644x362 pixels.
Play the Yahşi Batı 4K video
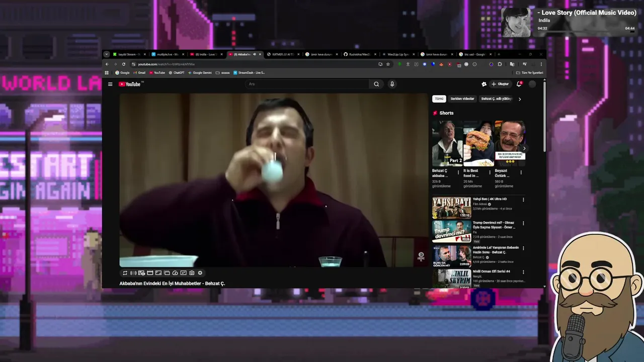(x=451, y=207)
